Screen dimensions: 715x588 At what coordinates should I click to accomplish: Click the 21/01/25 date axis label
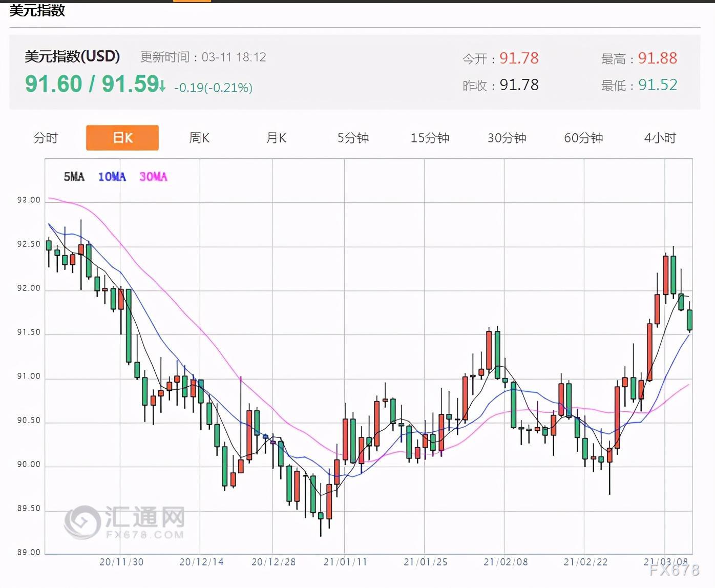click(425, 562)
